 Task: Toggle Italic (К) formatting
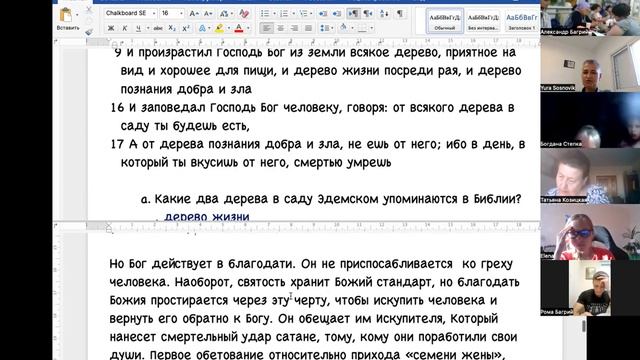click(x=124, y=28)
